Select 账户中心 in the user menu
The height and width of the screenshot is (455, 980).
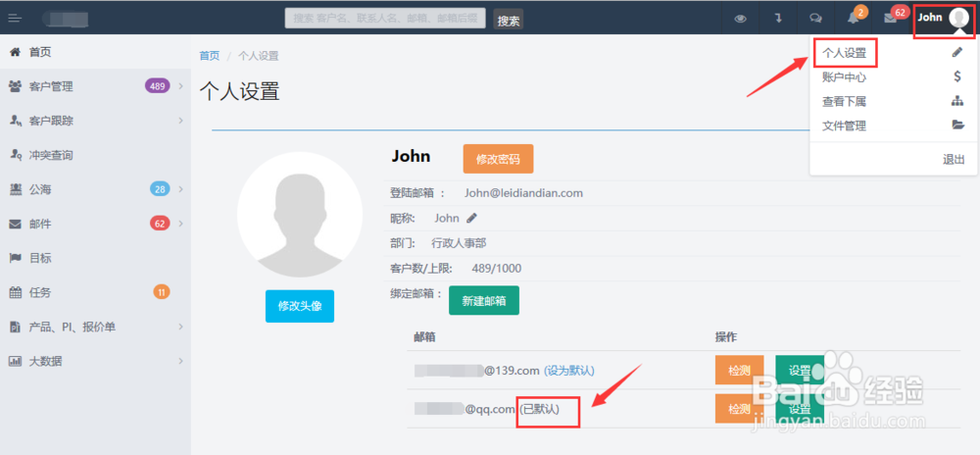[844, 77]
